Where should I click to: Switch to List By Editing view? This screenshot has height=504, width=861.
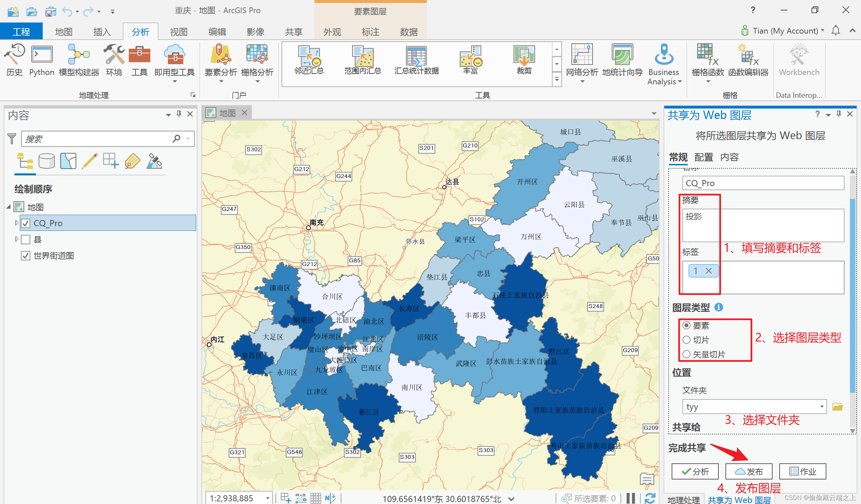click(x=90, y=161)
